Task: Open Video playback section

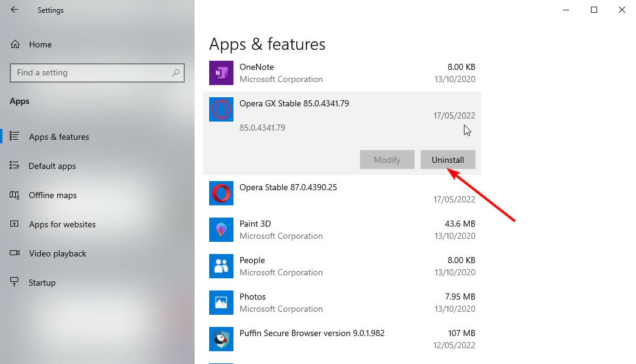Action: [58, 254]
